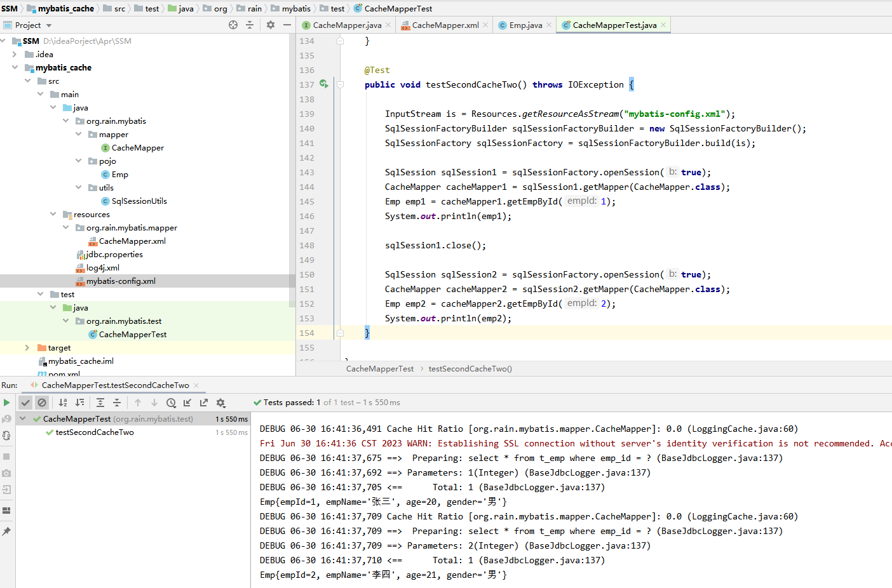Collapse all test results
Image resolution: width=892 pixels, height=588 pixels.
click(x=117, y=403)
